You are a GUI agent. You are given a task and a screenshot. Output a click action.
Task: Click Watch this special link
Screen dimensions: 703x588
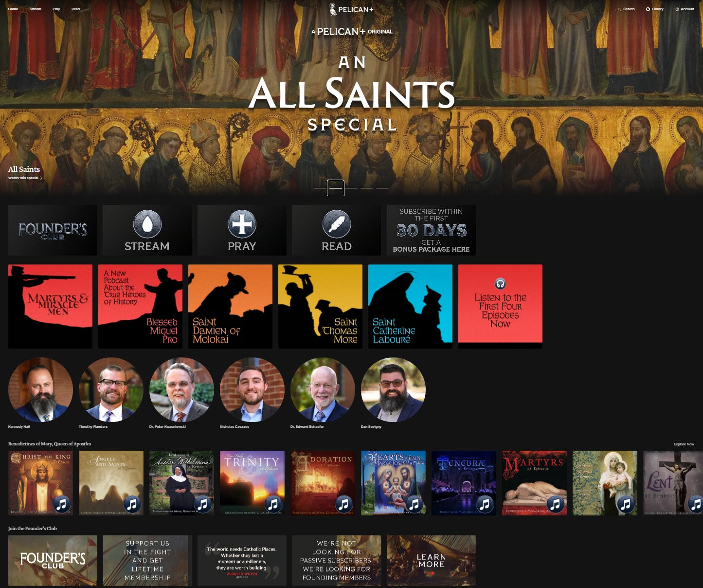click(25, 178)
